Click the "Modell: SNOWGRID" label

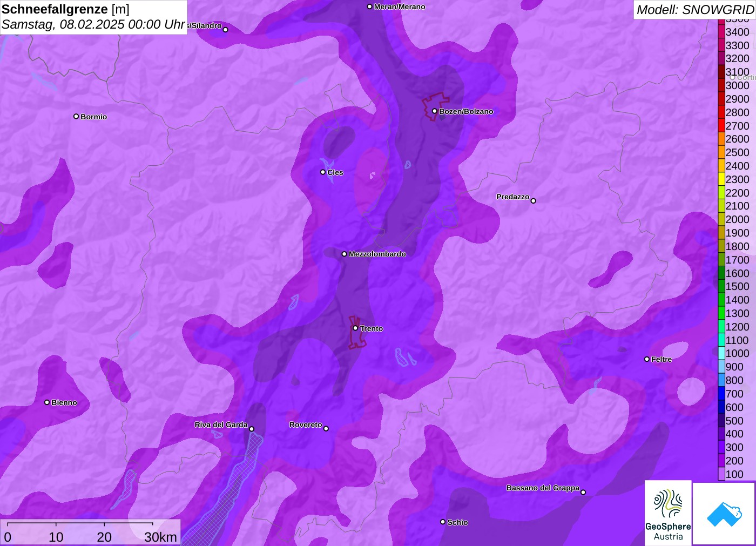tap(696, 10)
